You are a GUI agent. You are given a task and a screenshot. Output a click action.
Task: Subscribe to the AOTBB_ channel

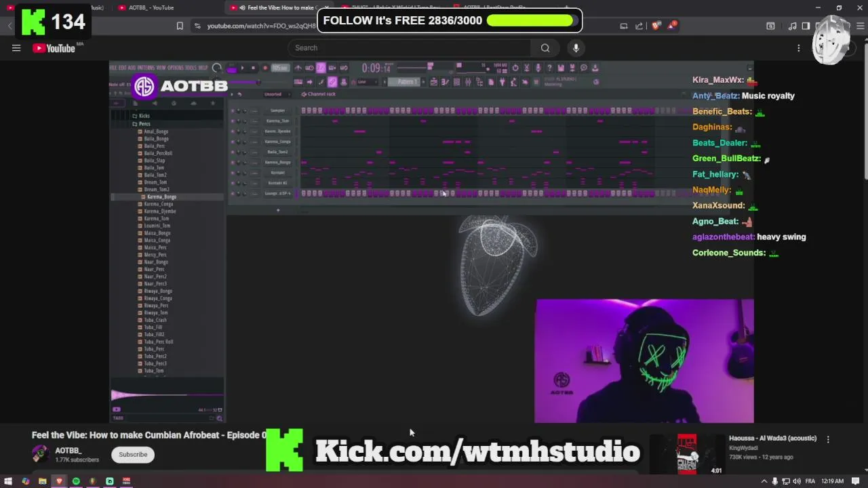pyautogui.click(x=133, y=455)
